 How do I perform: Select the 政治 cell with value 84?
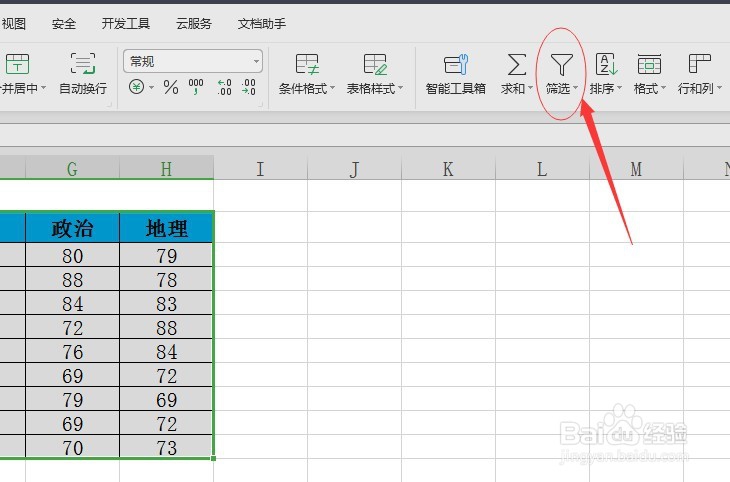click(x=72, y=303)
